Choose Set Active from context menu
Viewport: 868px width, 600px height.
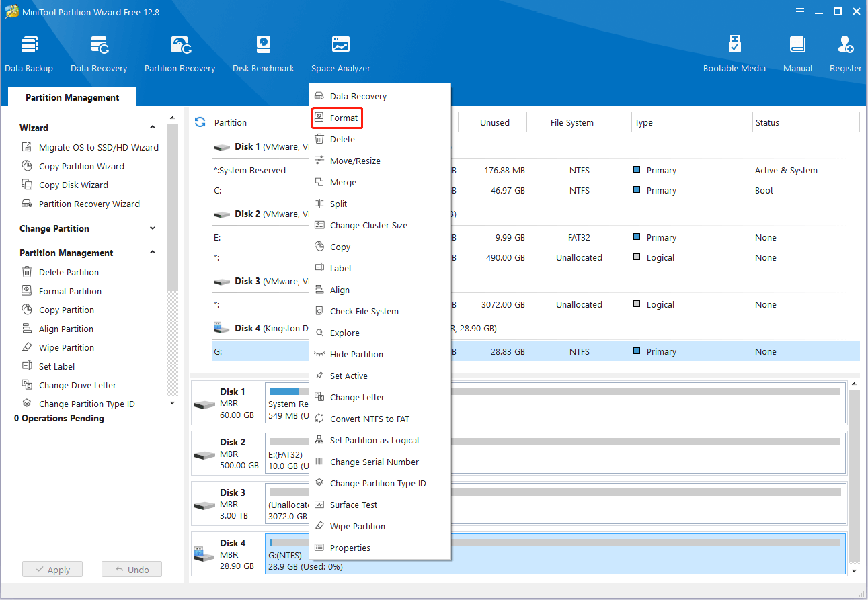pos(379,376)
